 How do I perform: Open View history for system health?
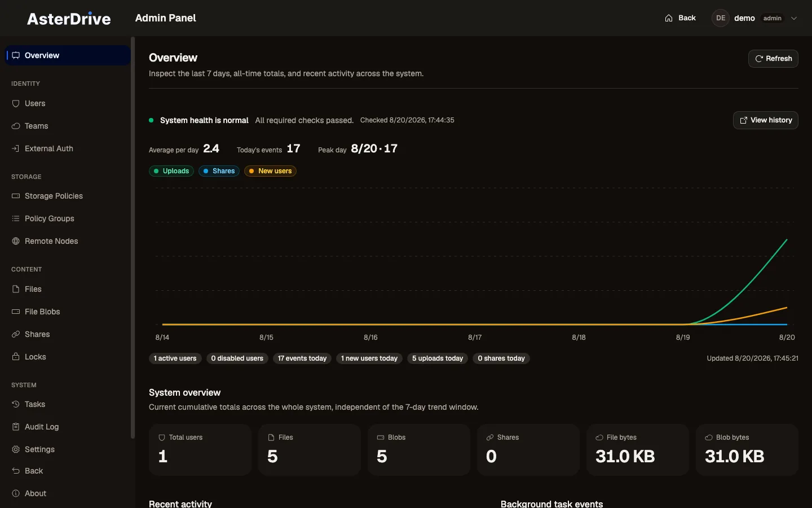pos(765,120)
